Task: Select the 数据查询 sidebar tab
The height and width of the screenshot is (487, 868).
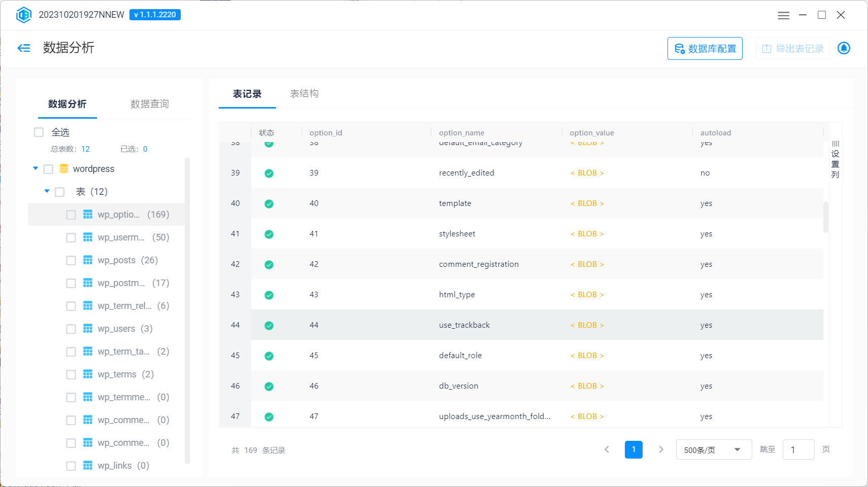Action: (x=149, y=104)
